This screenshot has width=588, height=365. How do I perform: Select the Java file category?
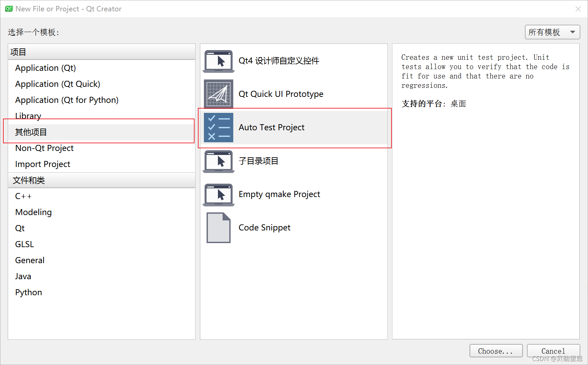coord(101,276)
